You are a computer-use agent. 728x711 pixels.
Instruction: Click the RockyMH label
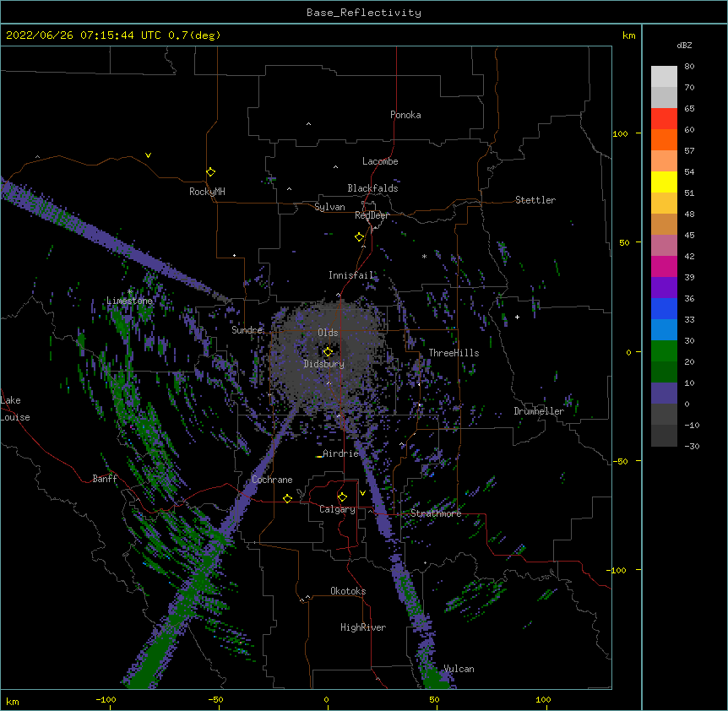point(207,192)
